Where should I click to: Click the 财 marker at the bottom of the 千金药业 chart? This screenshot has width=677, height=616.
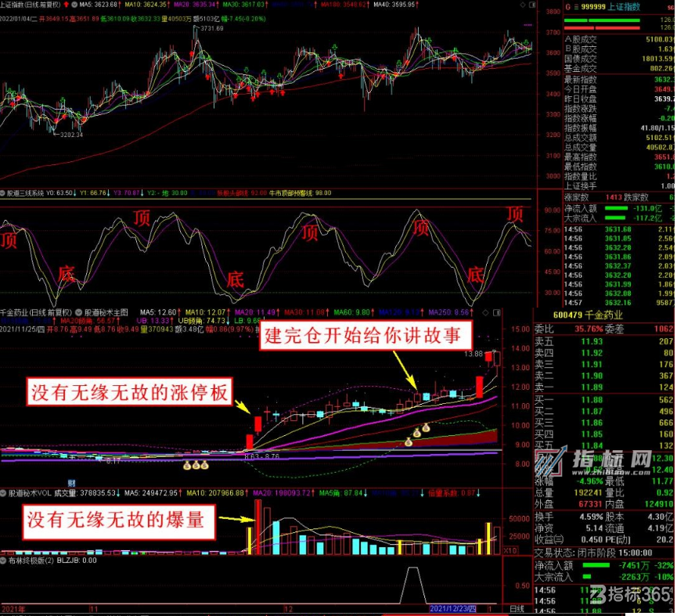(x=71, y=483)
